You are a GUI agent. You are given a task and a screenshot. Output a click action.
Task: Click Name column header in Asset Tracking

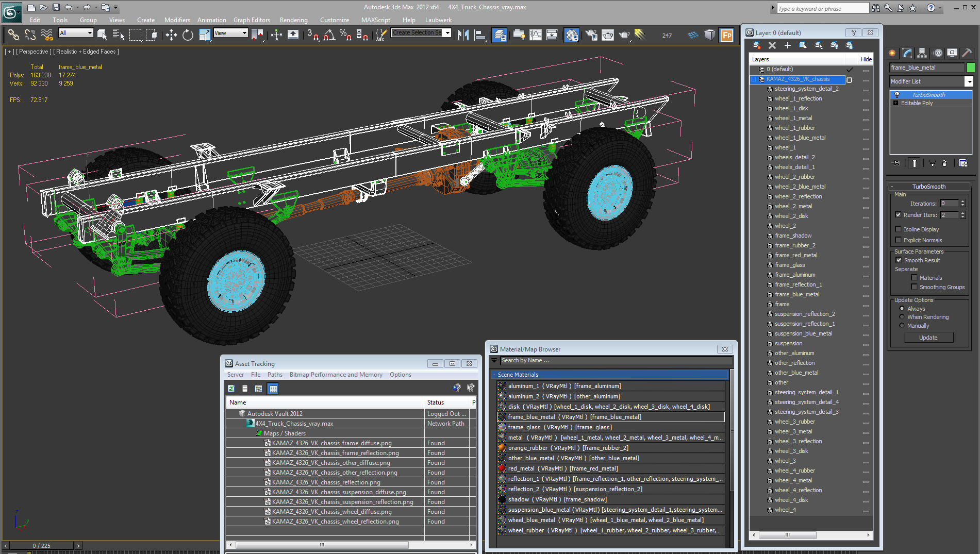click(x=325, y=402)
